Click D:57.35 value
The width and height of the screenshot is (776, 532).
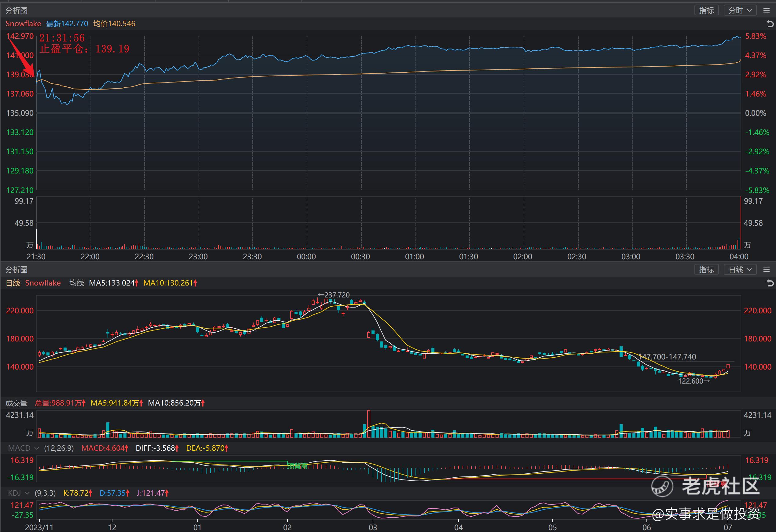click(115, 493)
